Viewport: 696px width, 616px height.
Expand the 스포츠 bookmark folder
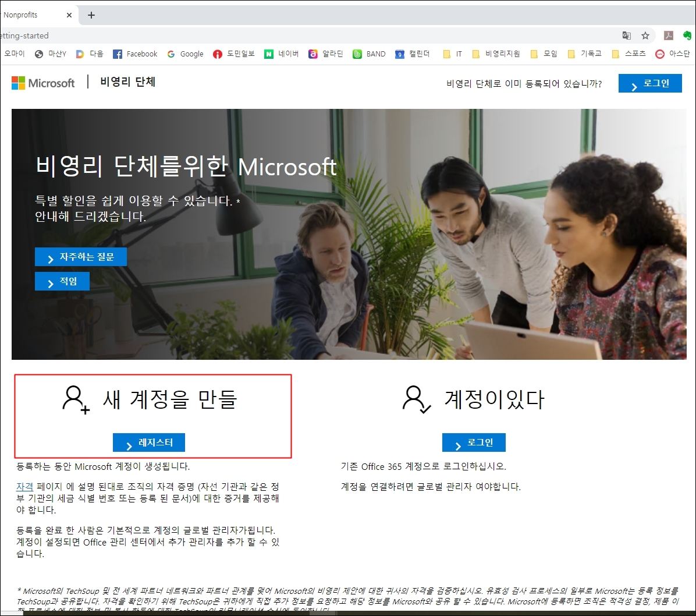628,54
